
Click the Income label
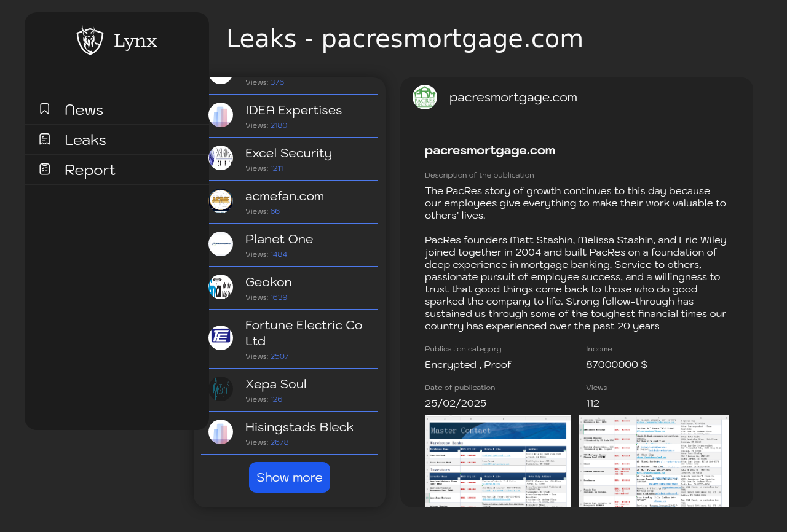(x=599, y=349)
